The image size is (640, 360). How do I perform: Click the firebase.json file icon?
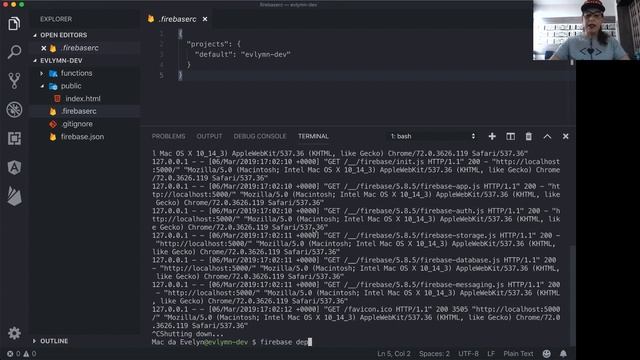(53, 137)
